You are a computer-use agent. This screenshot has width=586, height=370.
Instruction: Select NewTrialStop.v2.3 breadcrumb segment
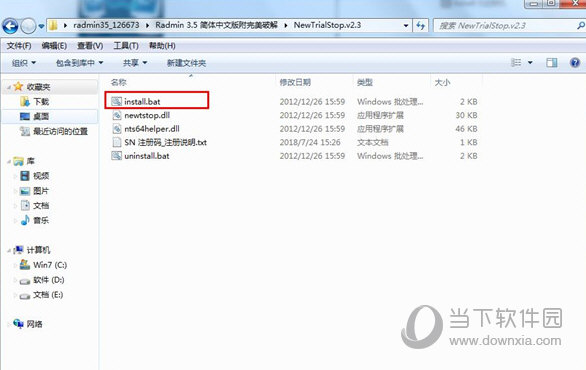(327, 25)
